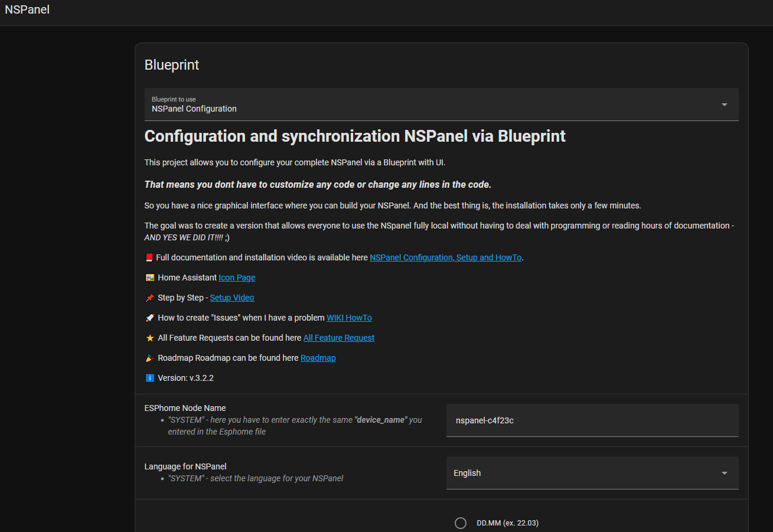Screen dimensions: 773x532
Task: Open the "NSPanel Configuration, Setup and HowTo" link
Action: [445, 257]
